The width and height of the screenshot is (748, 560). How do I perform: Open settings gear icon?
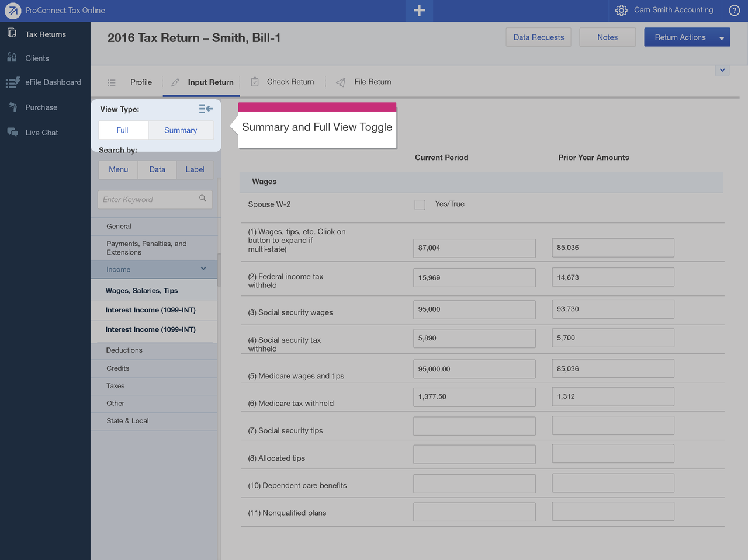621,10
